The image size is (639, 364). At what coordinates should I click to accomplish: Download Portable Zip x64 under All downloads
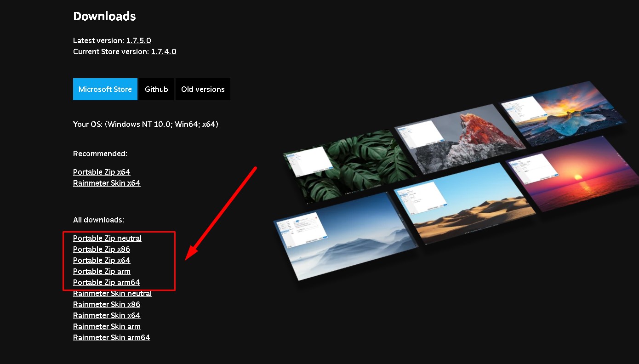point(102,260)
